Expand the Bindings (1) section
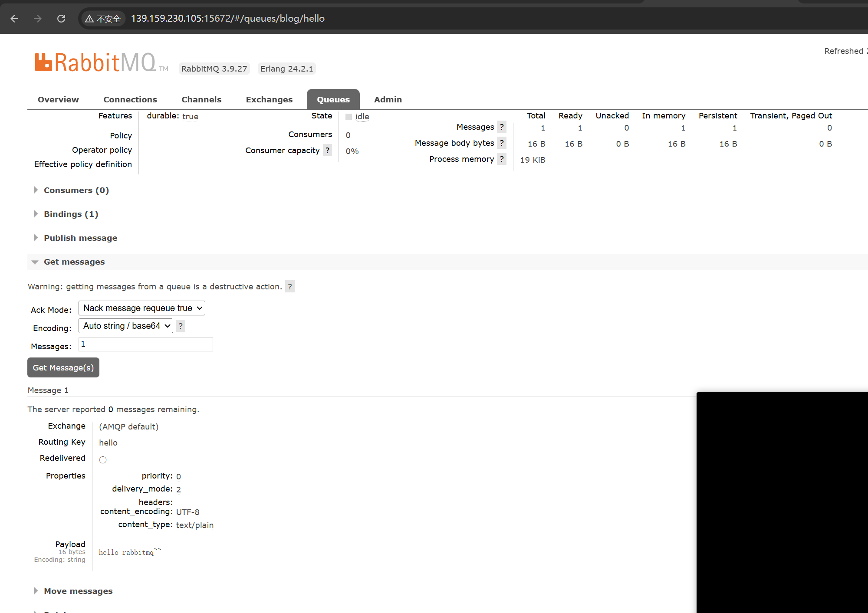 [71, 214]
